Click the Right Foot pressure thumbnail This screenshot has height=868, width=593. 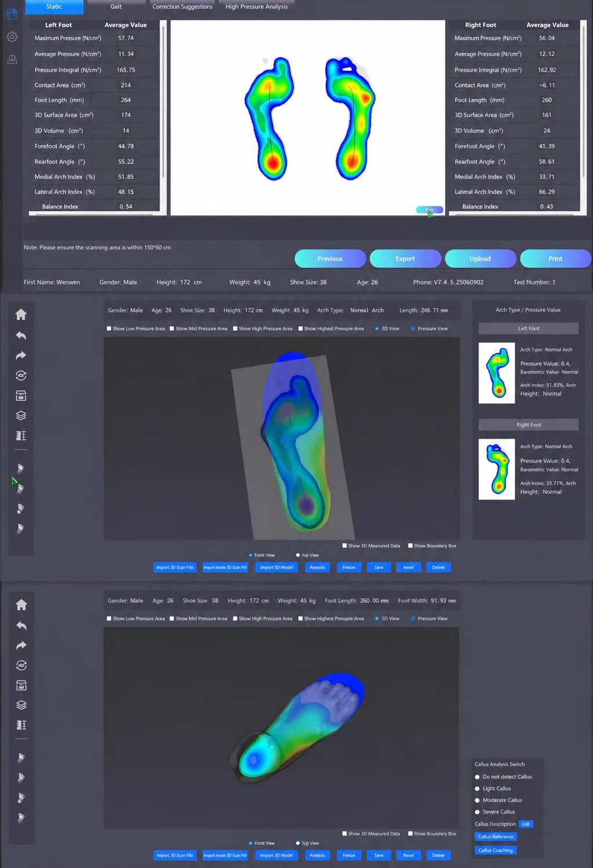pos(497,469)
